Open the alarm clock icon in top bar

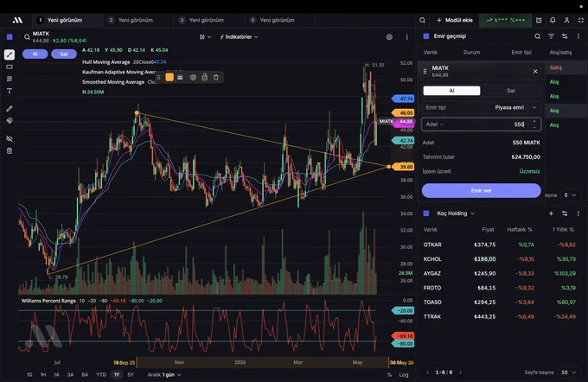539,20
